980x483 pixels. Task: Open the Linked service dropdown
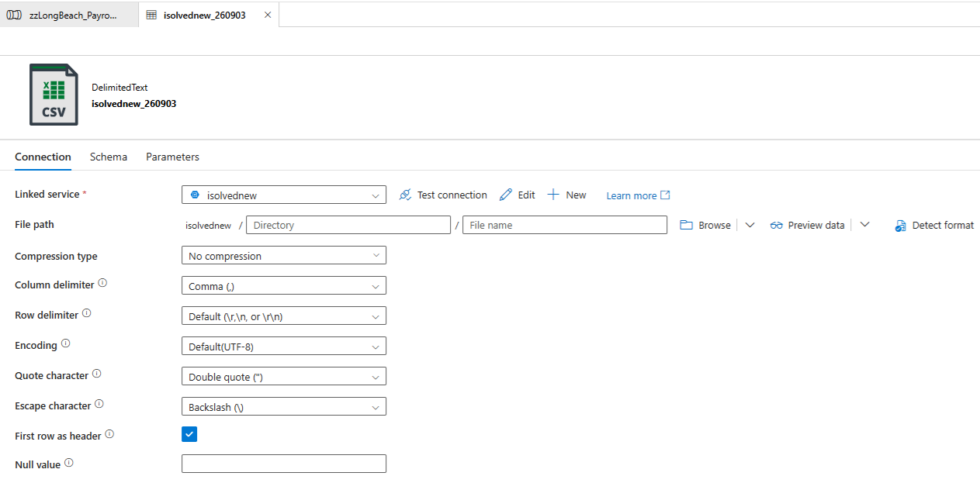click(x=284, y=195)
